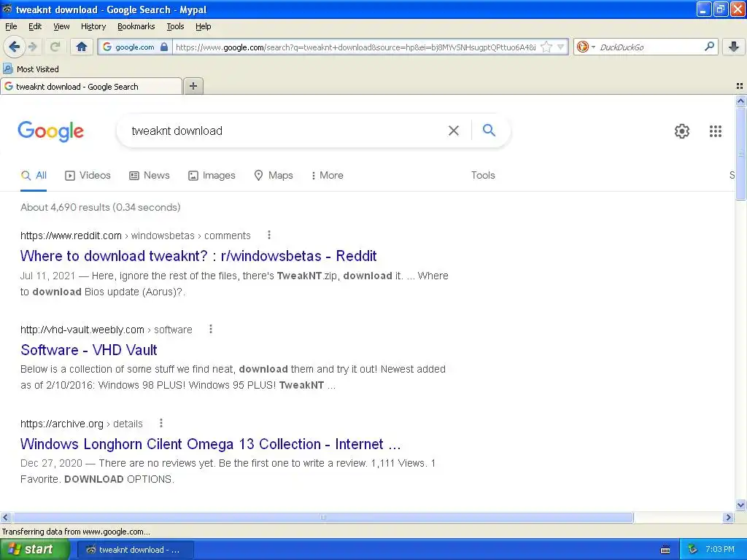
Task: Click the tray safely remove hardware icon
Action: [693, 550]
